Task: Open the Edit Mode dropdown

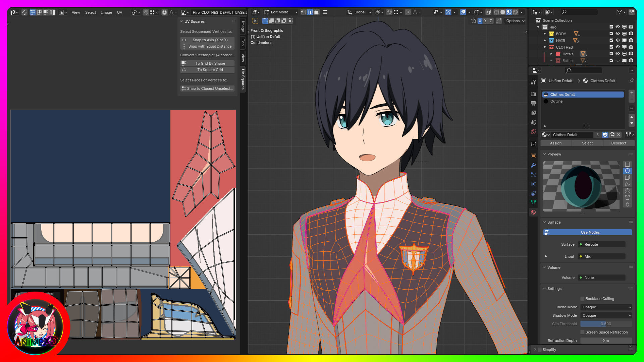Action: point(281,12)
